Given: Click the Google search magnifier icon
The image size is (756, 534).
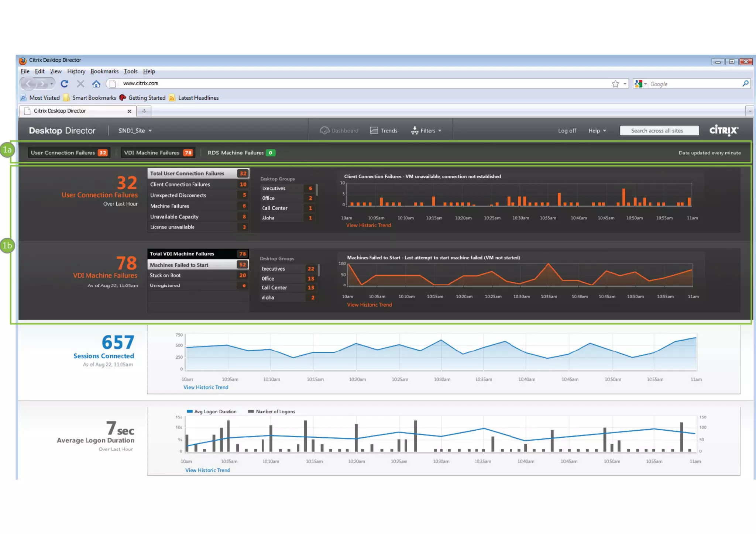Looking at the screenshot, I should [745, 84].
